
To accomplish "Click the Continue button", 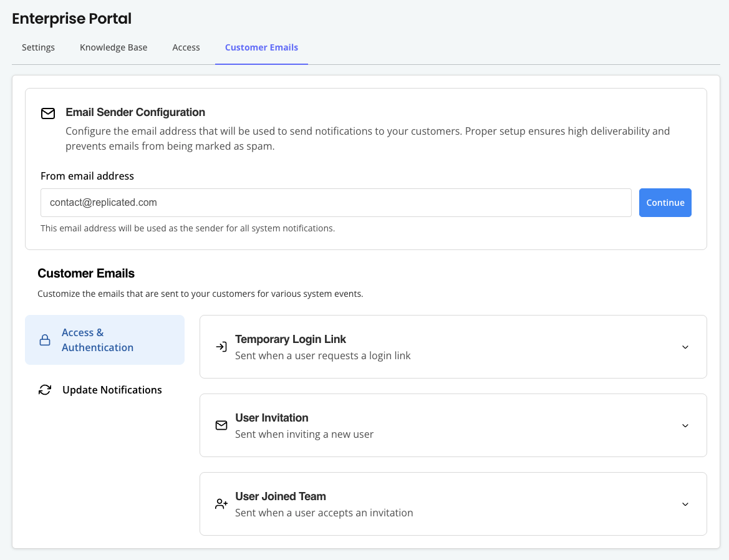I will tap(665, 203).
